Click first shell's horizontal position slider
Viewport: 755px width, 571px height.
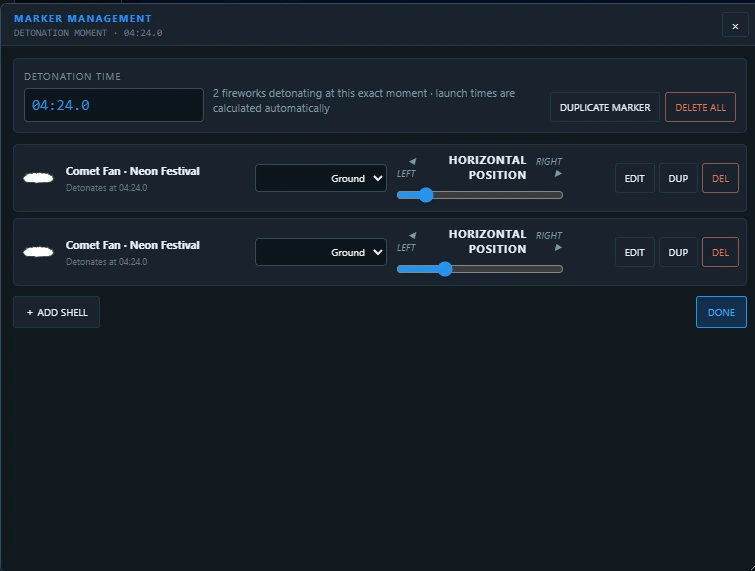(x=480, y=195)
